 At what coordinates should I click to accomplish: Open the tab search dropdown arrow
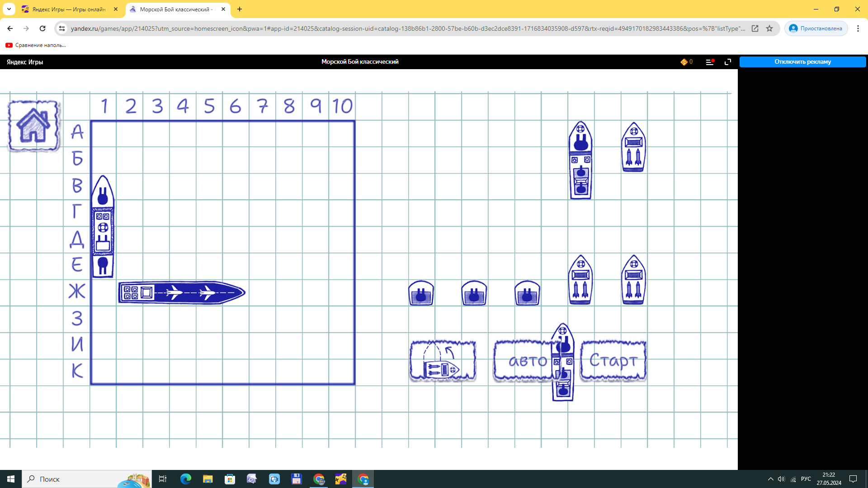(9, 9)
